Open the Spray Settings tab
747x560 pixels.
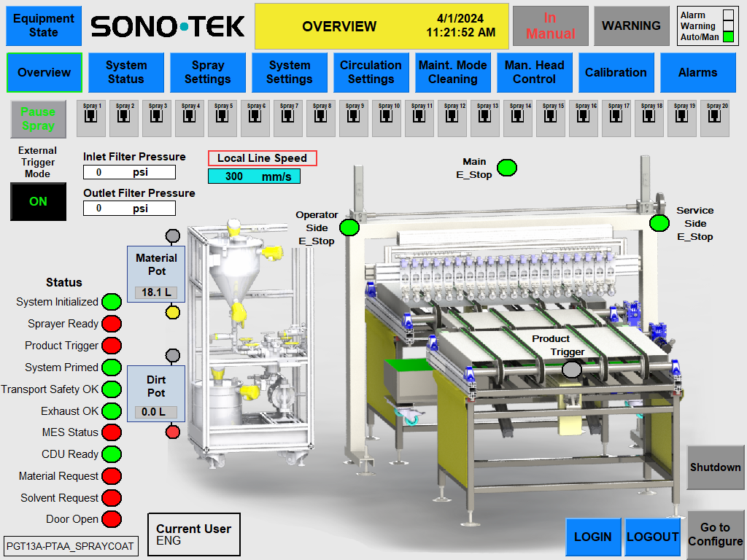point(208,72)
